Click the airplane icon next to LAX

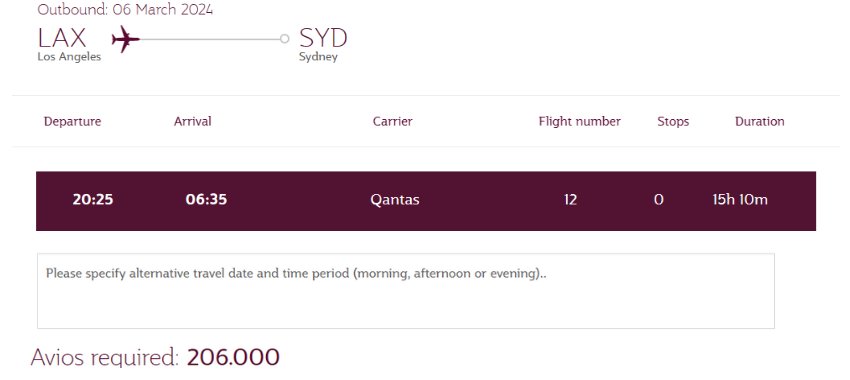(125, 39)
